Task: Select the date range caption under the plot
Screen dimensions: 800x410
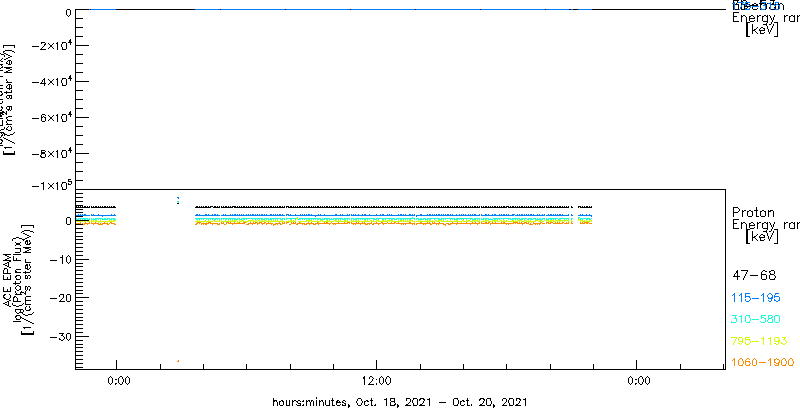Action: (399, 401)
